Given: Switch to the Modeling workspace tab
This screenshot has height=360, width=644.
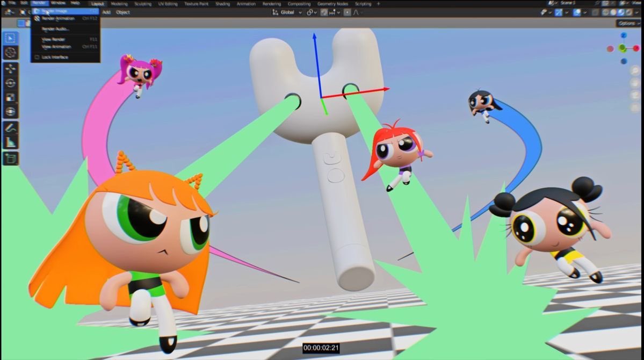Looking at the screenshot, I should pos(119,4).
